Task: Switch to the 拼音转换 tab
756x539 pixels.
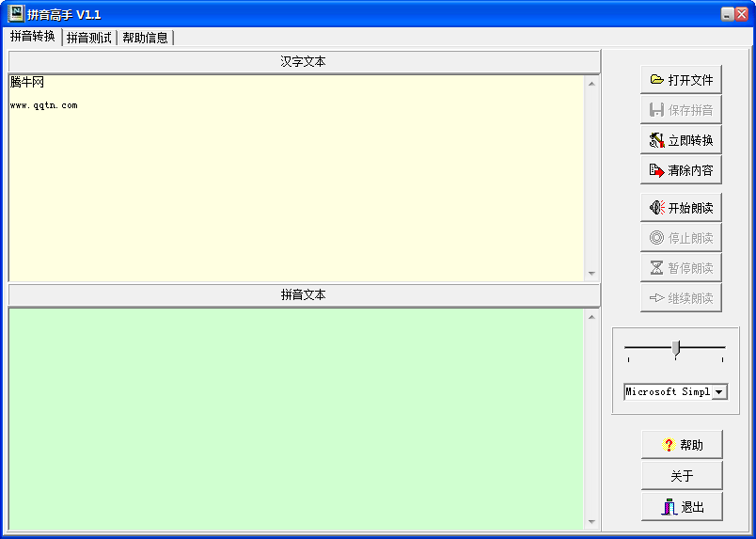Action: [33, 36]
